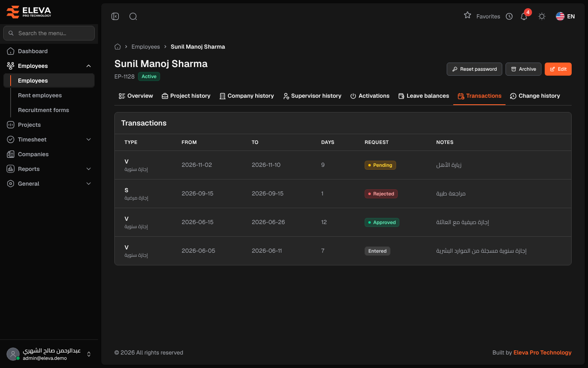Click the orange Edit button
Image resolution: width=588 pixels, height=368 pixels.
pyautogui.click(x=558, y=69)
